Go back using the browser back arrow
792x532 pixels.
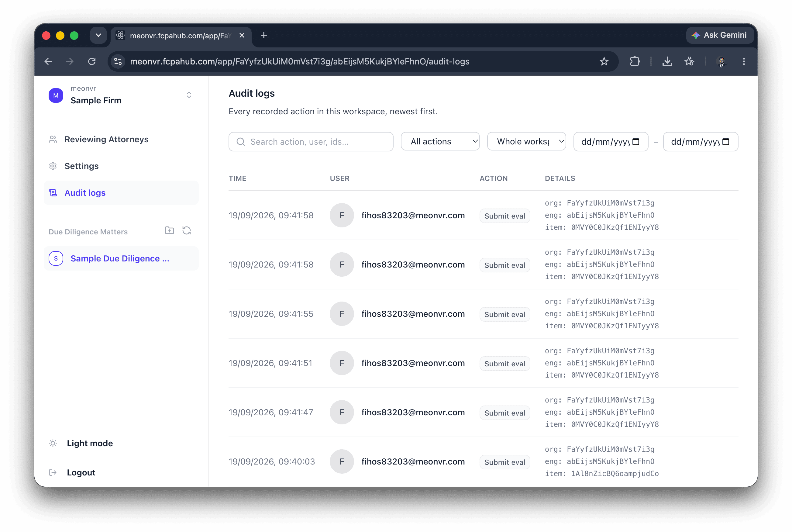tap(48, 61)
